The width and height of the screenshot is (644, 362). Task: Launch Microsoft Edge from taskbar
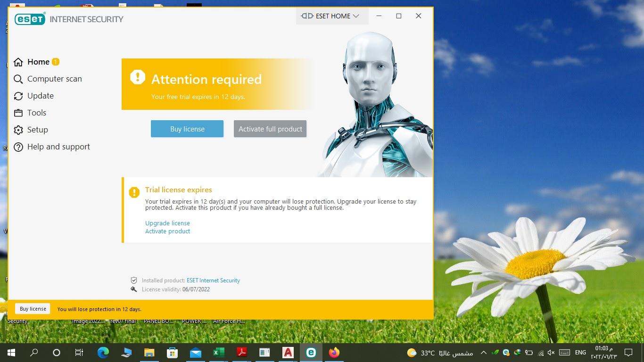pos(103,352)
